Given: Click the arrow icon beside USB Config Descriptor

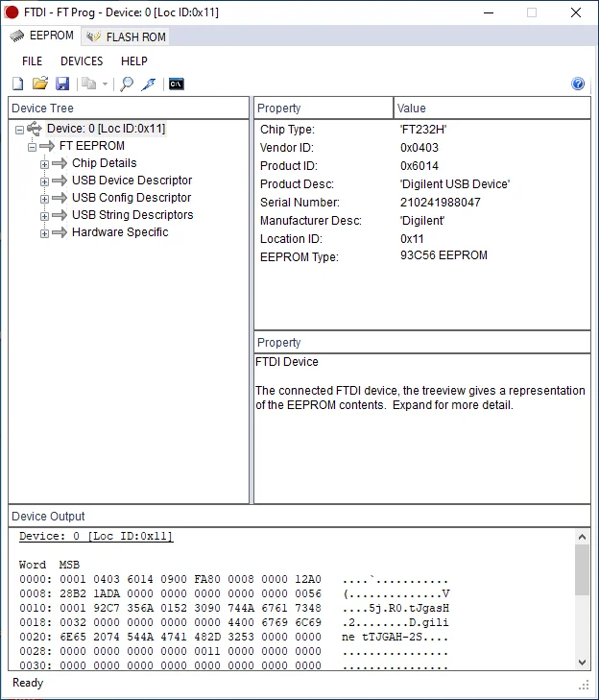Looking at the screenshot, I should pyautogui.click(x=60, y=198).
